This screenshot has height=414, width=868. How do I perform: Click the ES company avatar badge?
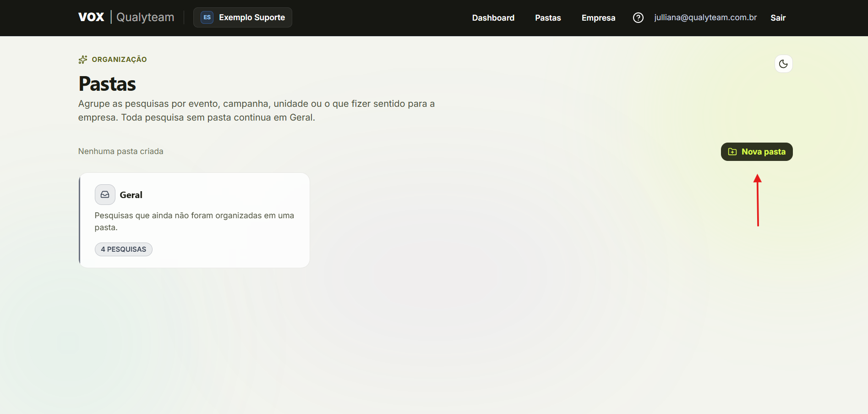[207, 17]
